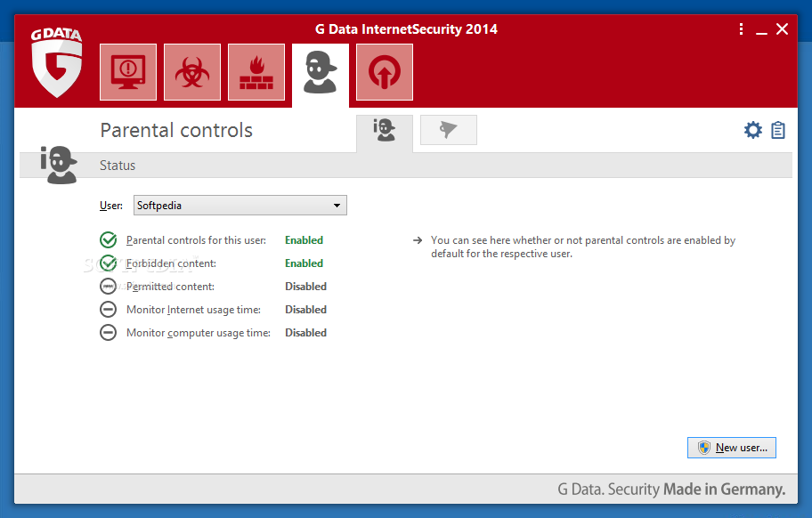
Task: Click the dropdown arrow of User combo box
Action: [x=337, y=206]
